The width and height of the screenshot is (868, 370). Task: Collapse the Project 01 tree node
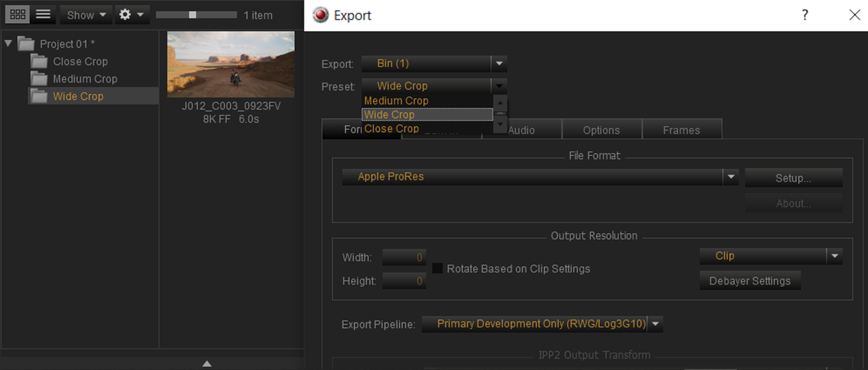coord(8,44)
